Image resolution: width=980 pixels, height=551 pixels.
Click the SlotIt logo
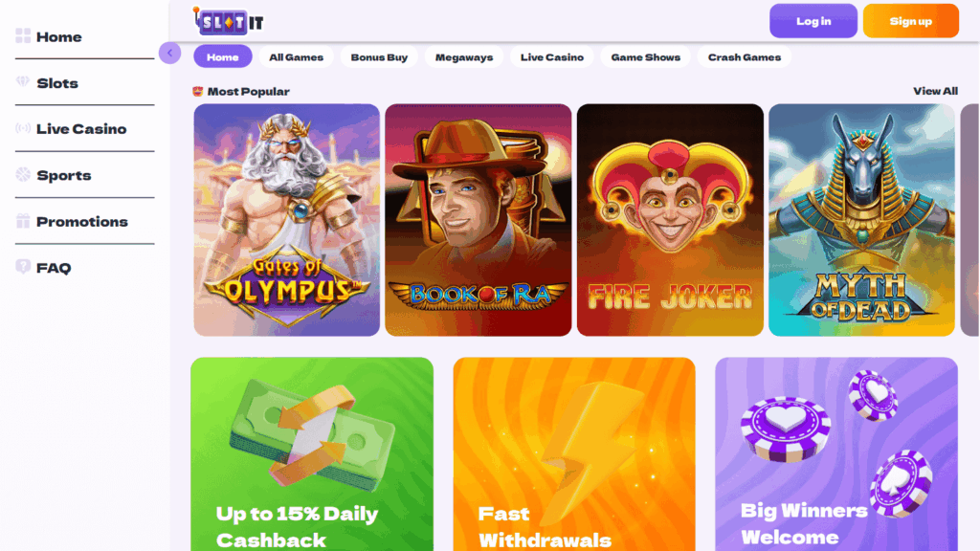[229, 22]
